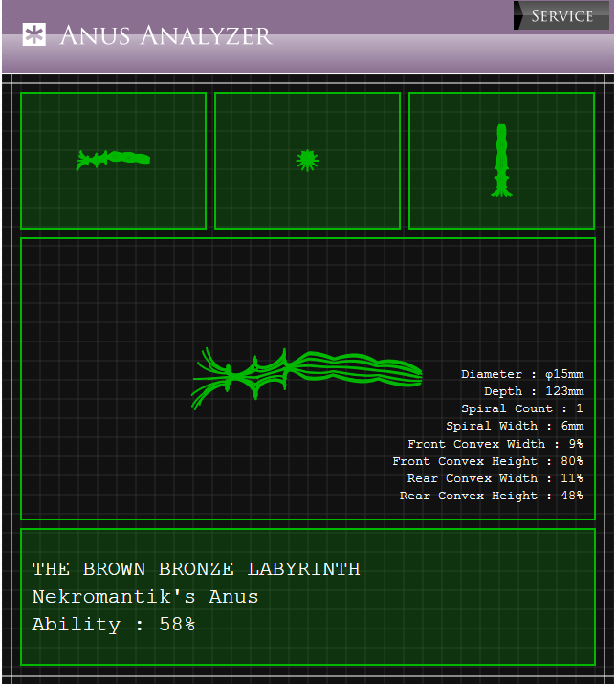Open the starburst front-view thumbnail
The height and width of the screenshot is (684, 616).
308,161
